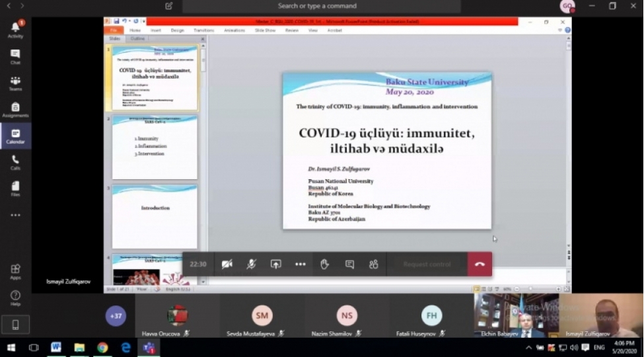This screenshot has width=644, height=357.
Task: Open the Teams section in sidebar
Action: click(15, 83)
